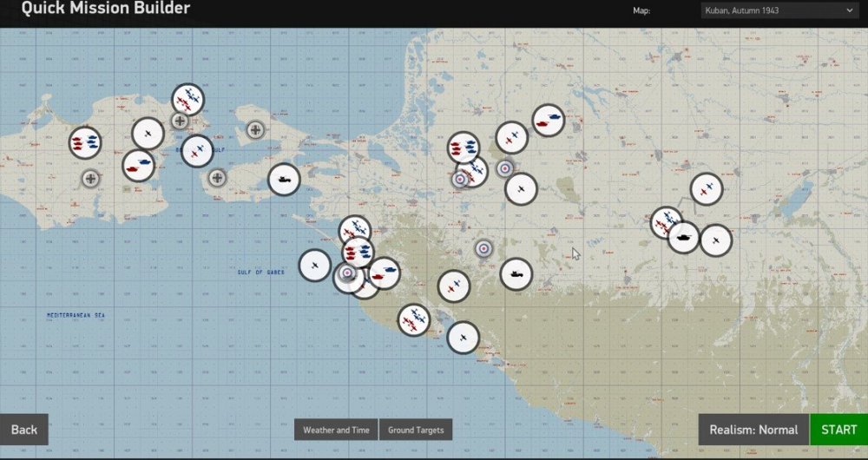This screenshot has height=460, width=868.
Task: Pick fighter duel icon left of northern tank duel
Action: [x=511, y=137]
